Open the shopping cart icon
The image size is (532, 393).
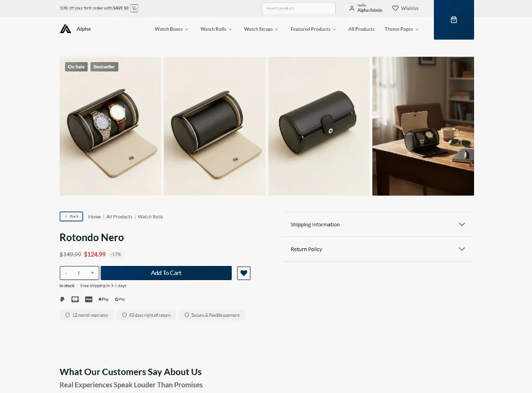point(453,20)
